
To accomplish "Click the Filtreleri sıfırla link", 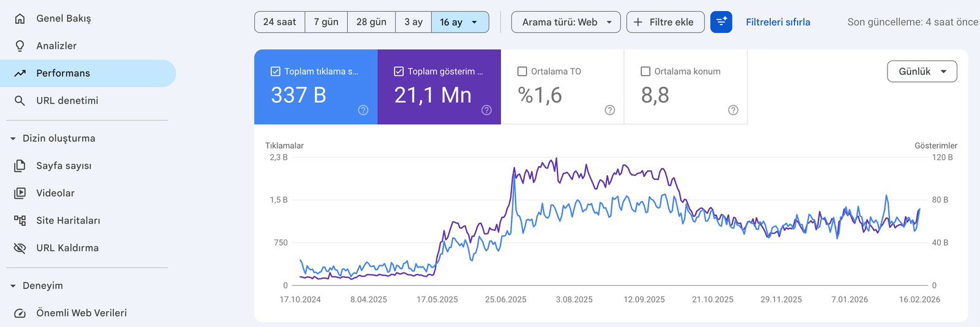I will pos(777,22).
